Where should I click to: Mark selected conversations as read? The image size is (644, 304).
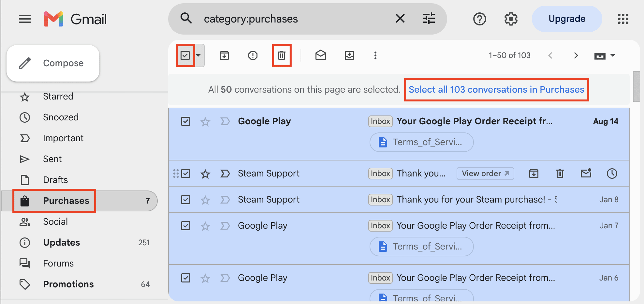(321, 55)
